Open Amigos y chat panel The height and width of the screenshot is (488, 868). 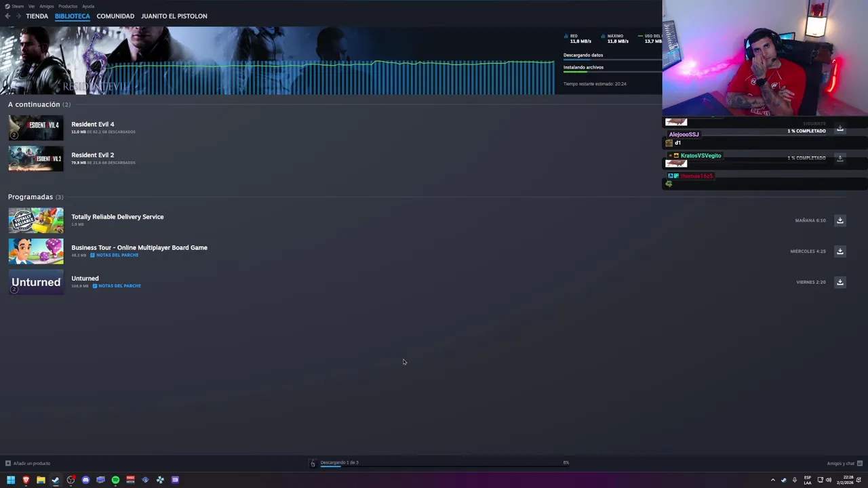click(844, 464)
